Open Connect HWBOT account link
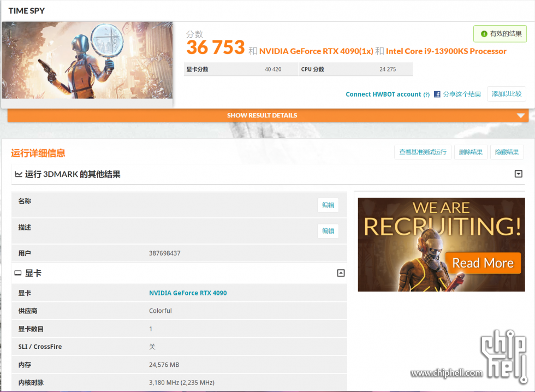Screen dimensions: 535x392 click(x=383, y=94)
